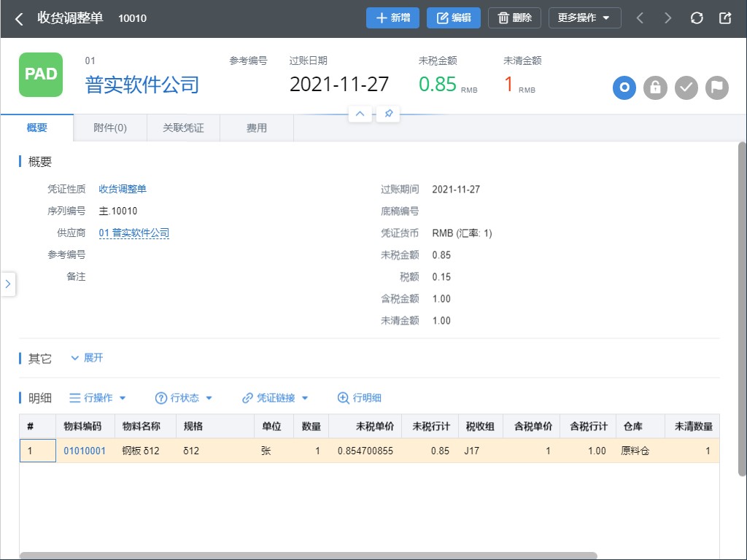Select row number 1 cell
747x560 pixels.
point(38,451)
